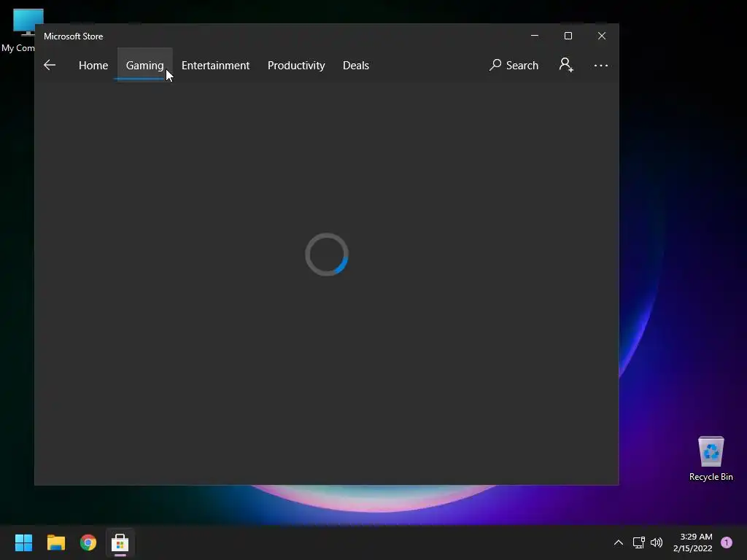Open the See more three-dots menu

[x=601, y=65]
